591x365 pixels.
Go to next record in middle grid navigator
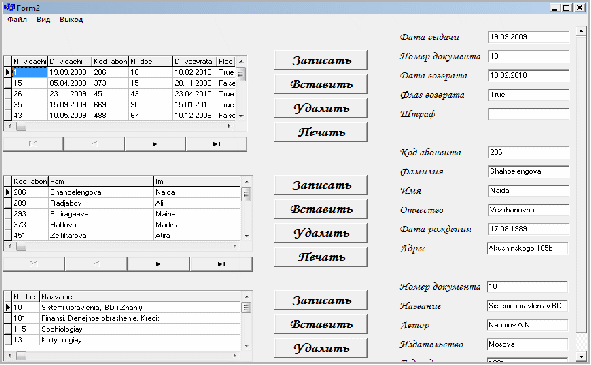158,264
